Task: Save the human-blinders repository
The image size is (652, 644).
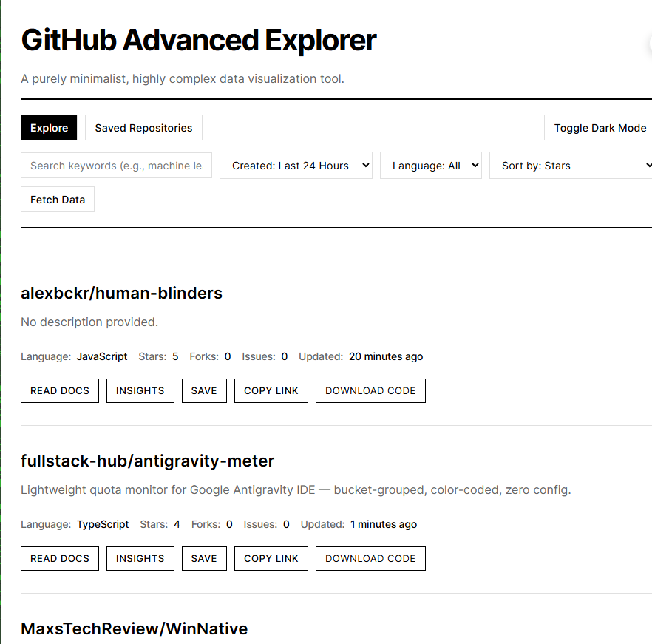Action: pos(204,390)
